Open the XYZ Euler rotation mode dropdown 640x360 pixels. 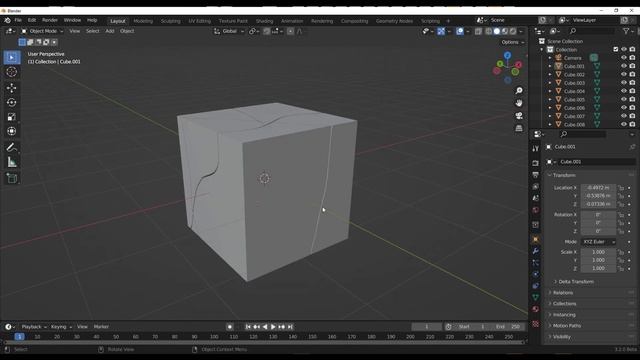coord(598,242)
